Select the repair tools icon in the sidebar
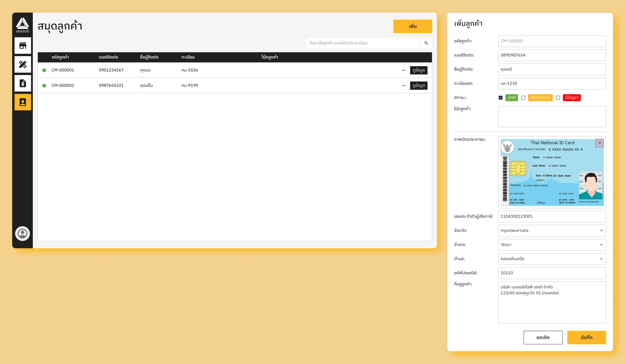The width and height of the screenshot is (625, 364). click(x=23, y=64)
